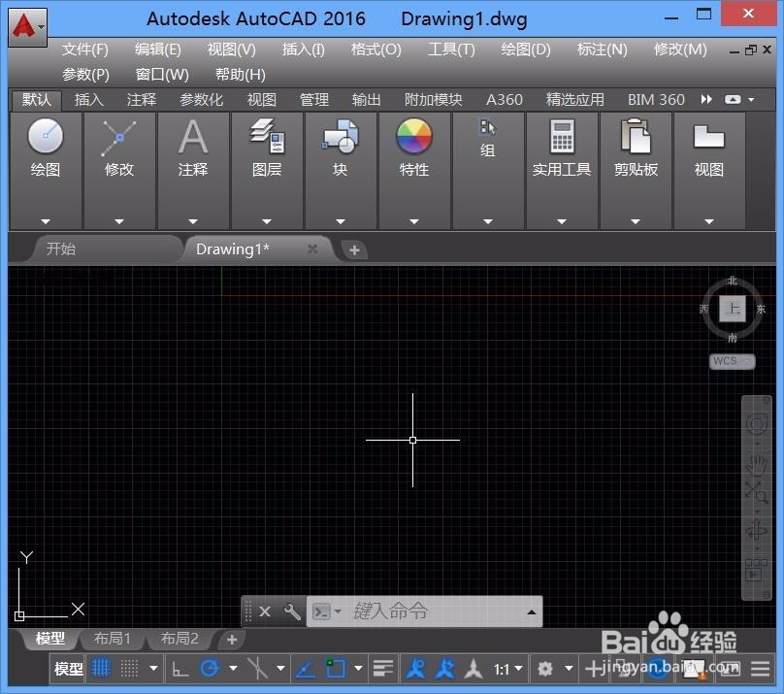Switch to the A360 ribbon tab
The height and width of the screenshot is (694, 784).
coord(504,100)
